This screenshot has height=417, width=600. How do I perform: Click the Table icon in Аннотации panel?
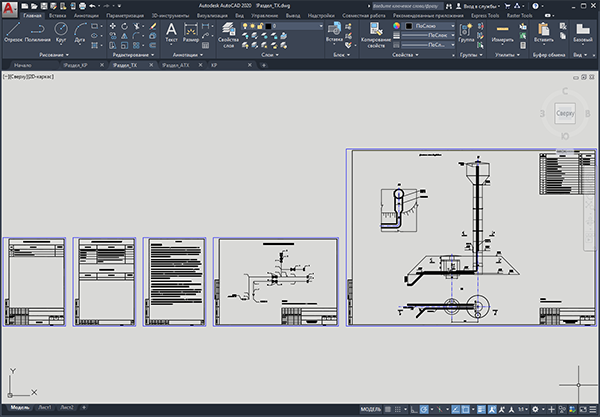pyautogui.click(x=205, y=46)
